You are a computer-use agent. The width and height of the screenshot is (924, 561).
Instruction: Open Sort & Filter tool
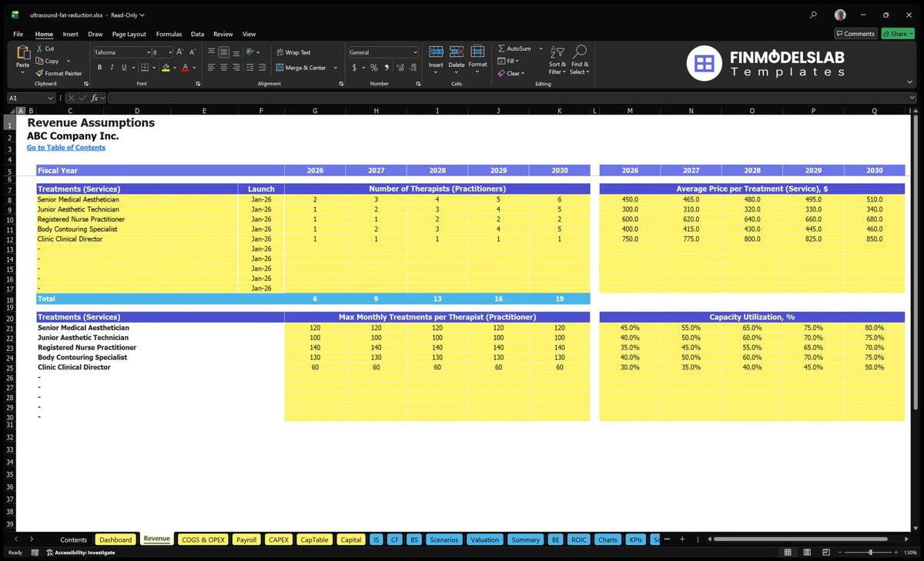(557, 59)
